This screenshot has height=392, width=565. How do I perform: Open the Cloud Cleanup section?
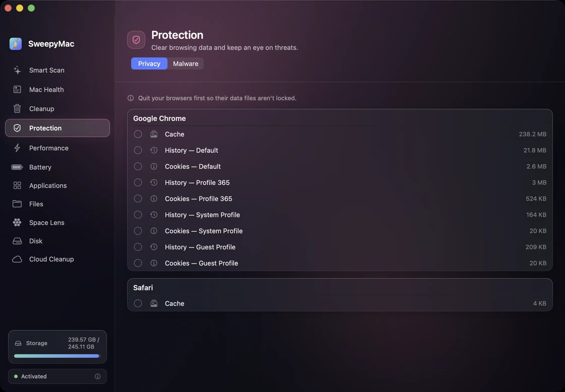pyautogui.click(x=58, y=259)
